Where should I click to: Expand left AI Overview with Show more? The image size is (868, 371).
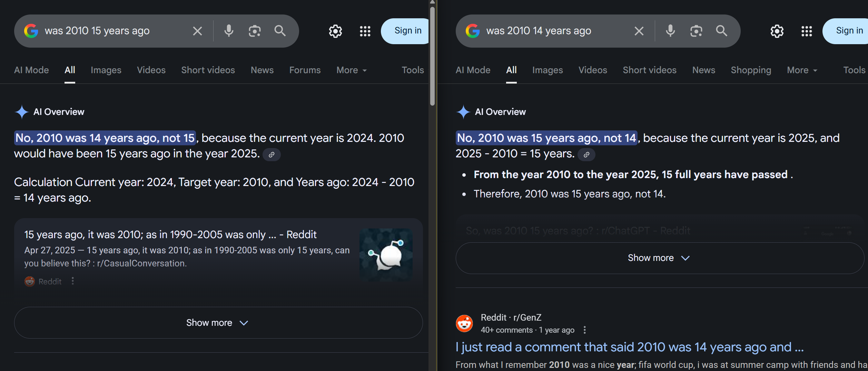click(x=218, y=323)
